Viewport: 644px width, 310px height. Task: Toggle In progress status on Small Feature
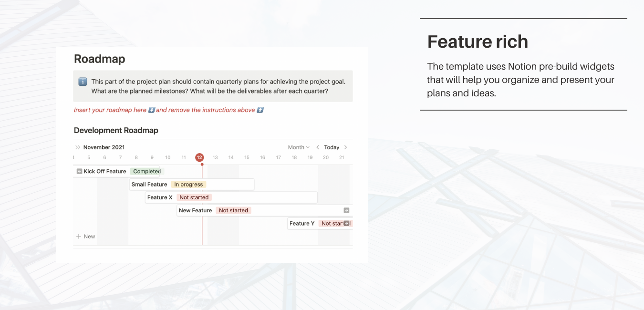188,184
